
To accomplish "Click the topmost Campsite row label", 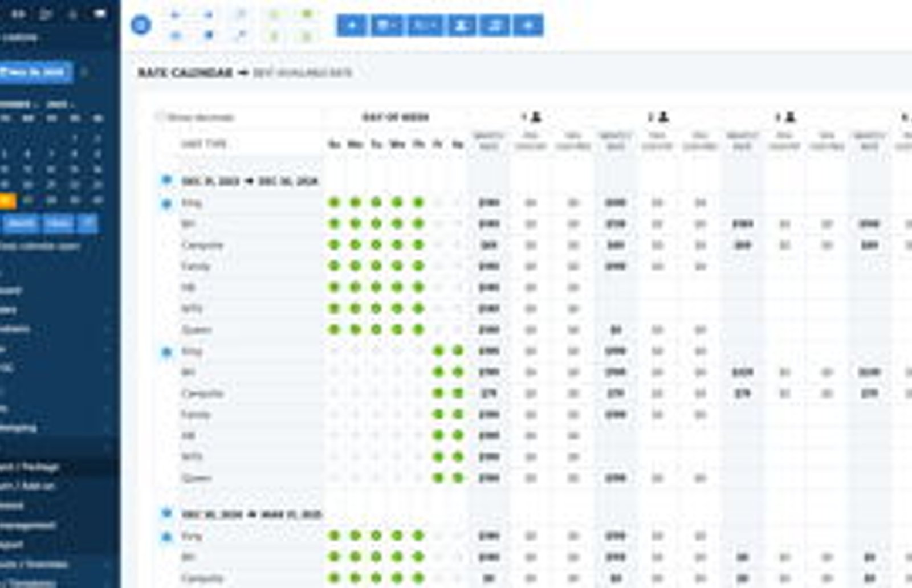I will [x=202, y=246].
